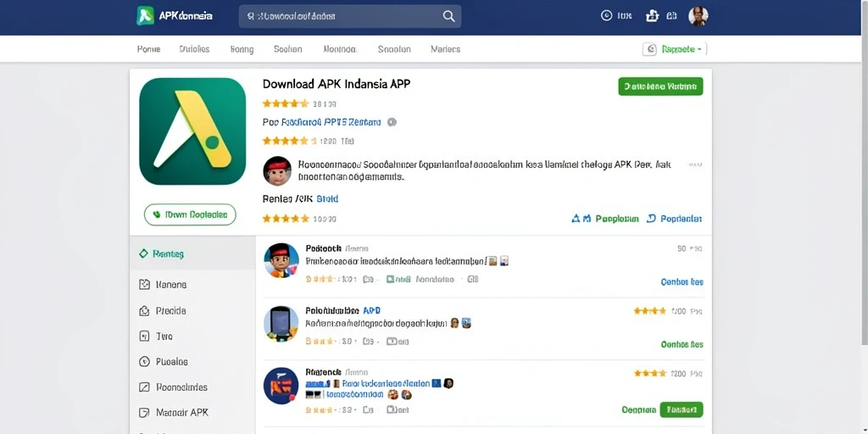Open the dark blue round icon in the Rfaeonde row
Screen dimensions: 868x434
(281, 386)
